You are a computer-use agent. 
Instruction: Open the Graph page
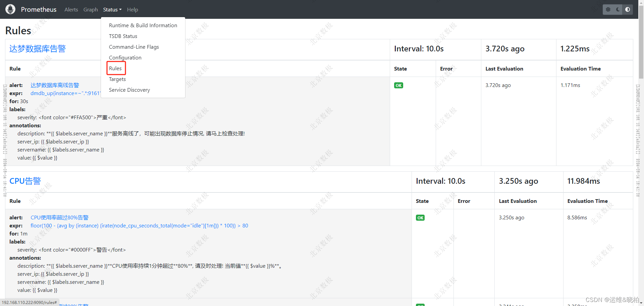(91, 10)
